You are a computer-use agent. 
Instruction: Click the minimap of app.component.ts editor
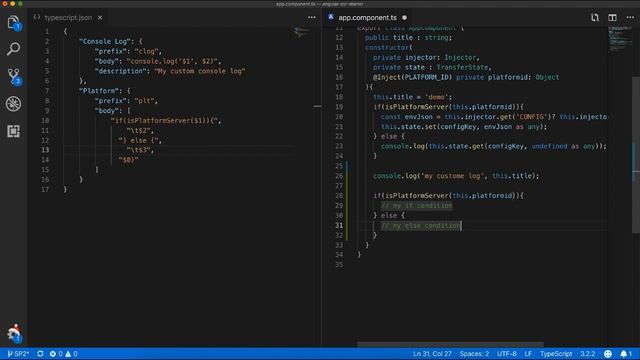click(x=620, y=39)
